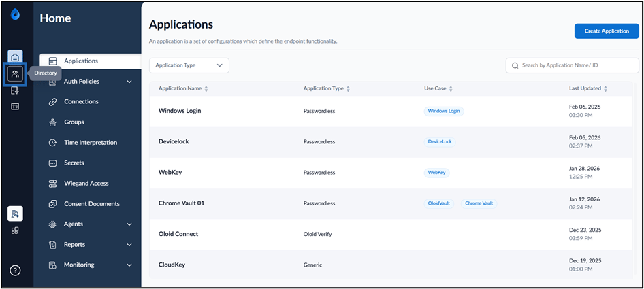Open the Chrome Vault 01 application
Screen dimensions: 644x289
181,203
